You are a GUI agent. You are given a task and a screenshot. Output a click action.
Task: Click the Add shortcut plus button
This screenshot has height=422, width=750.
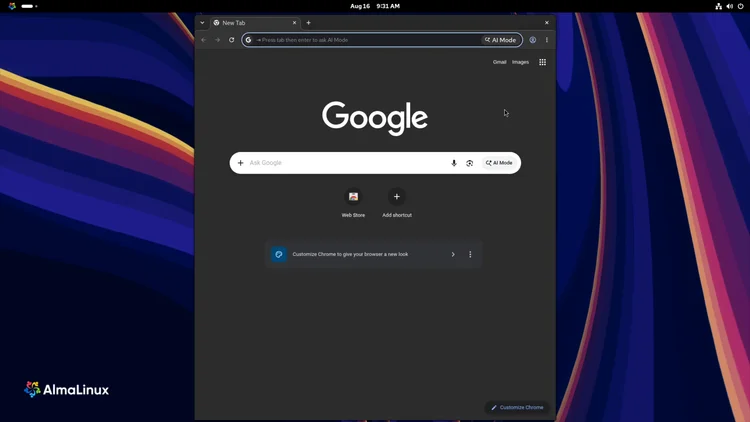(x=397, y=197)
